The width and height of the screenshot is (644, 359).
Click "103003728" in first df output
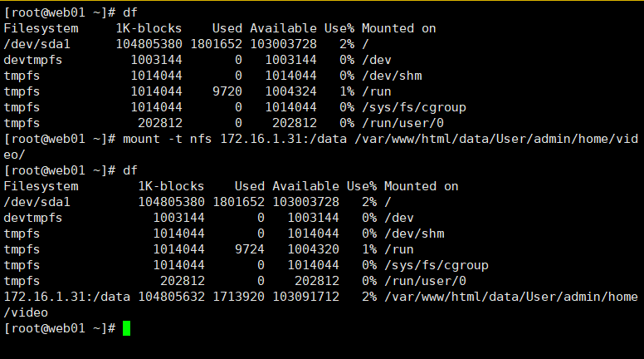(283, 44)
